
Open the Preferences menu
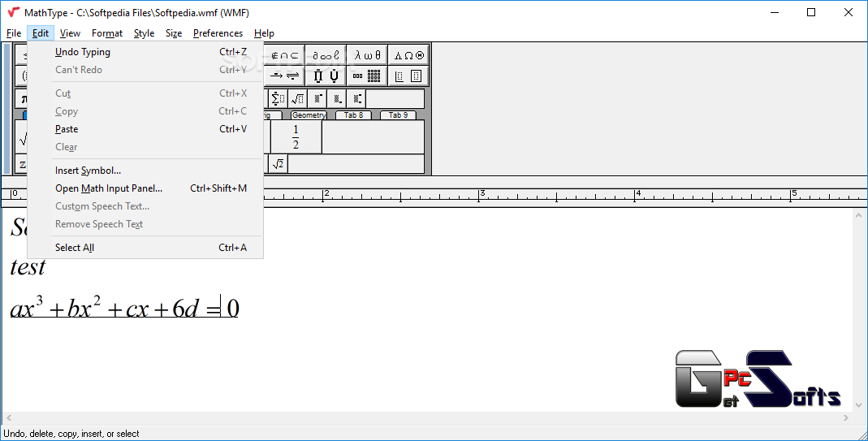(x=218, y=33)
